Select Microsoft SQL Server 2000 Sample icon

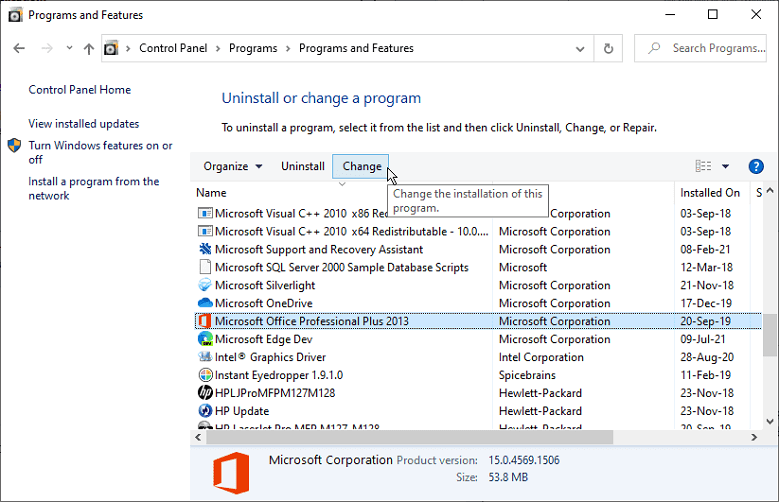coord(205,267)
